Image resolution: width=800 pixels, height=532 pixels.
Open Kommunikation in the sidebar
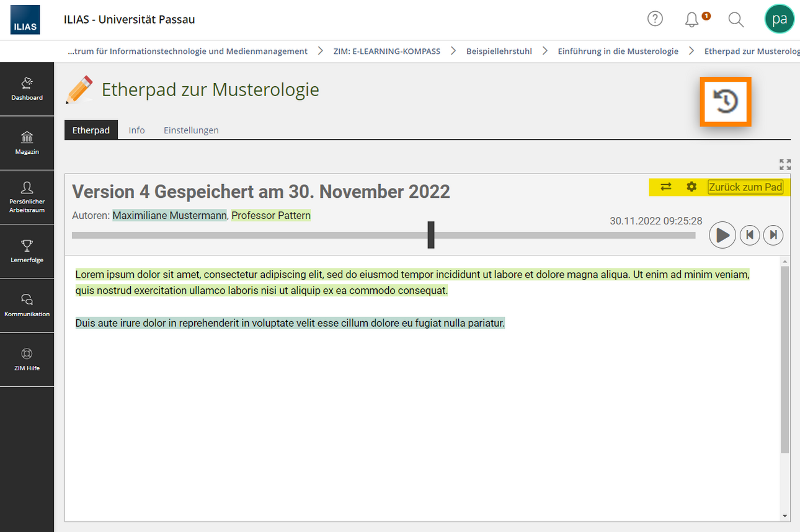point(27,306)
